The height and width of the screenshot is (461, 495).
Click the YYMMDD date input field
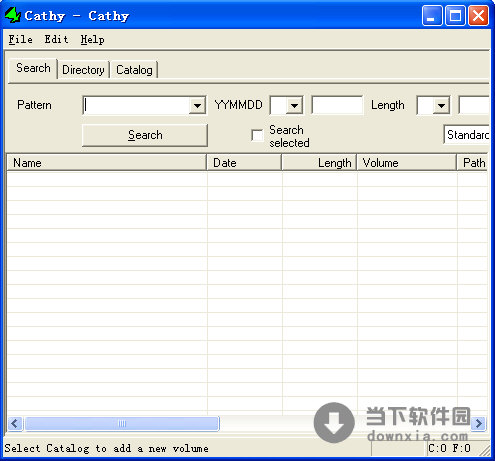(337, 105)
